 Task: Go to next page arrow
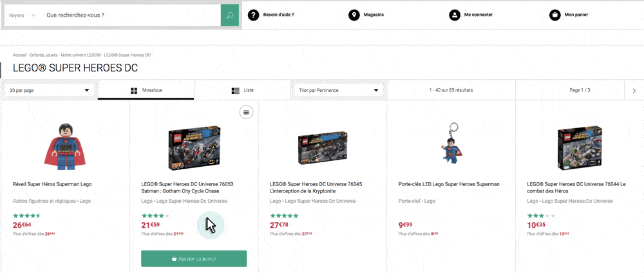(x=634, y=90)
